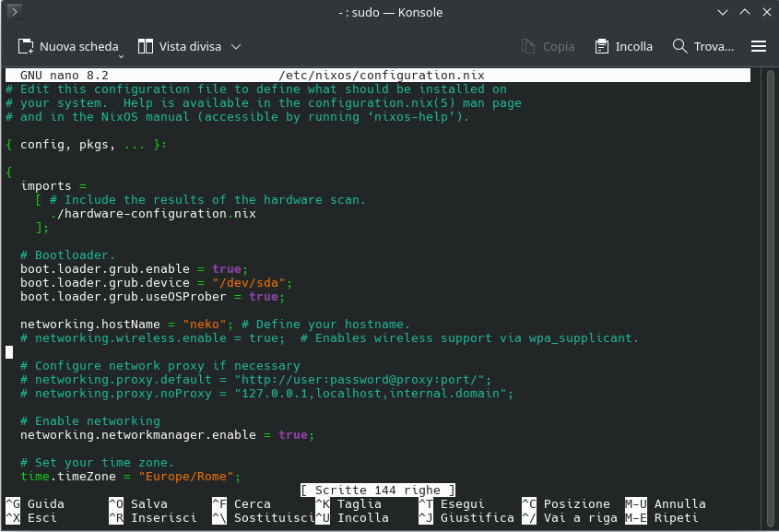Click the Nuova scheda new tab icon
The image size is (779, 532).
coord(25,46)
